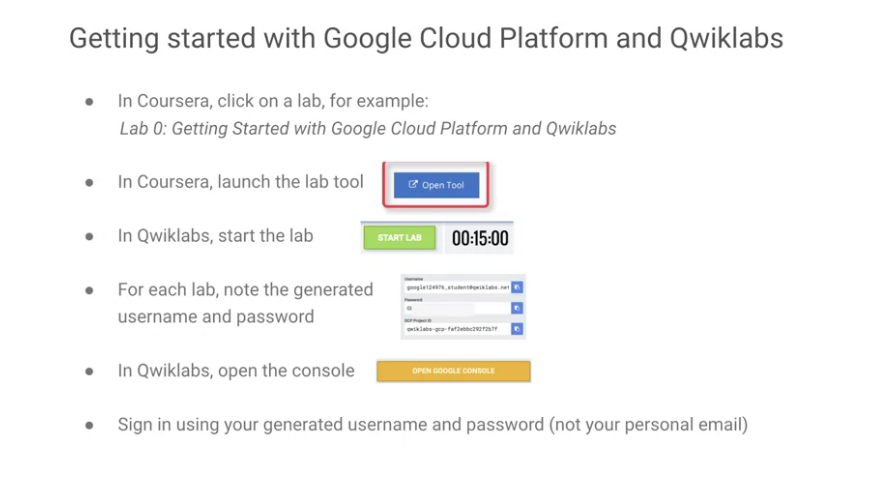Copy the generated username with its copy icon
This screenshot has height=483, width=873.
click(517, 287)
